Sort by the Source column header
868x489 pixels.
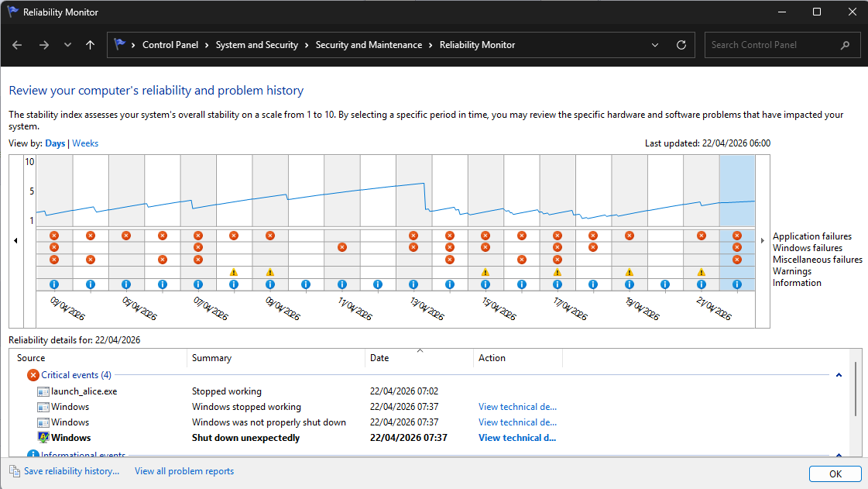[x=98, y=358]
